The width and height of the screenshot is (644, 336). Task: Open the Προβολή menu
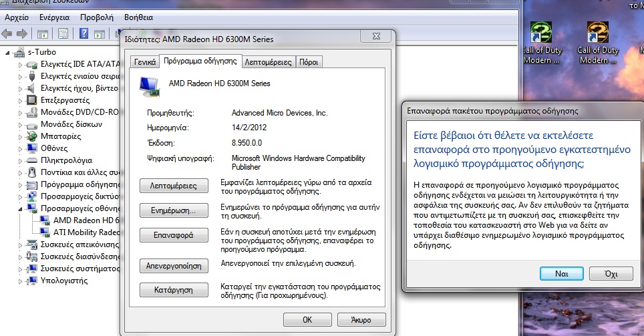tap(96, 17)
